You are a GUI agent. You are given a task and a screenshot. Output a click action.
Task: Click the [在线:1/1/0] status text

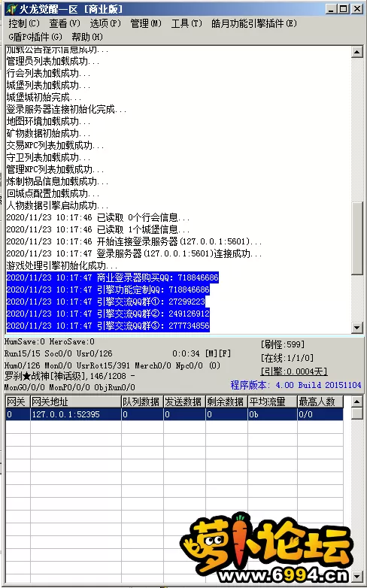tap(287, 358)
